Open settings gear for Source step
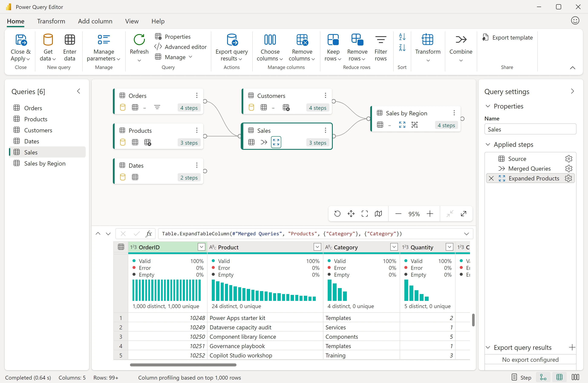Screen dimensions: 588x383 tap(569, 159)
